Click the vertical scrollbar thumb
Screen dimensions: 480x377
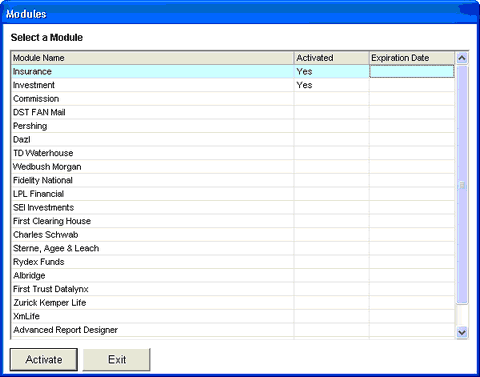click(462, 185)
